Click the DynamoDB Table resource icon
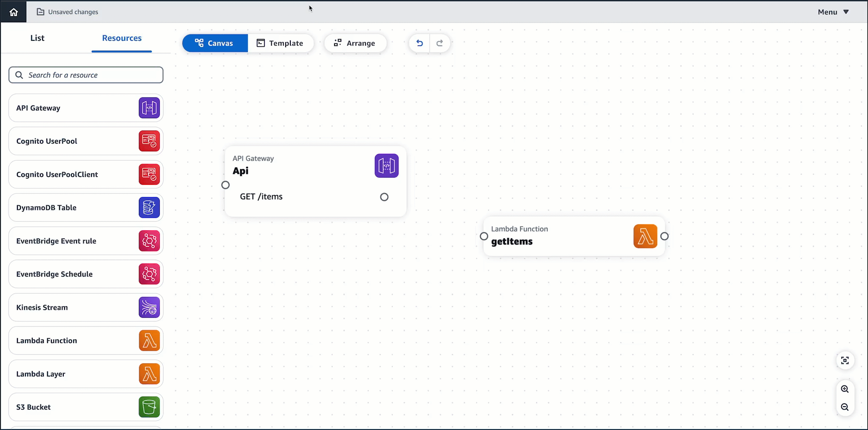The height and width of the screenshot is (430, 868). (149, 207)
